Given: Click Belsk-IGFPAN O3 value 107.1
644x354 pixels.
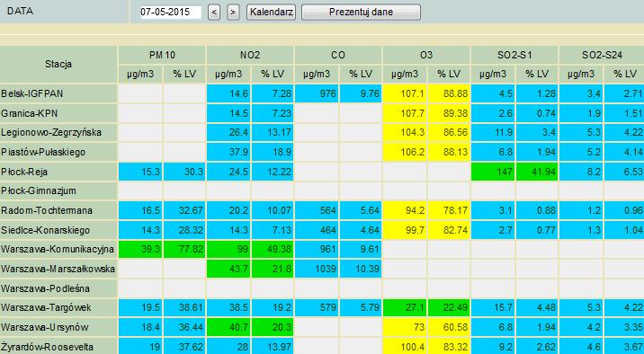Looking at the screenshot, I should point(405,93).
